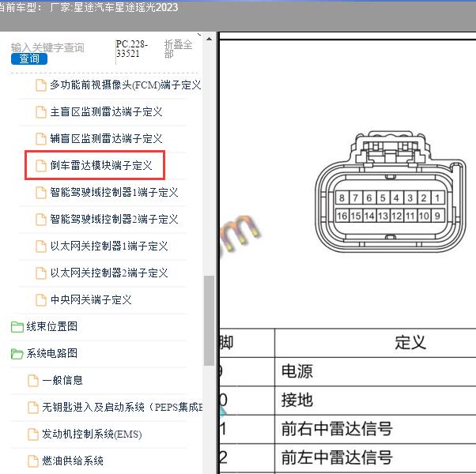Open 多功能前视摄像头(FCM)端子定义 document
Viewport: 476px width, 474px height.
[x=126, y=85]
